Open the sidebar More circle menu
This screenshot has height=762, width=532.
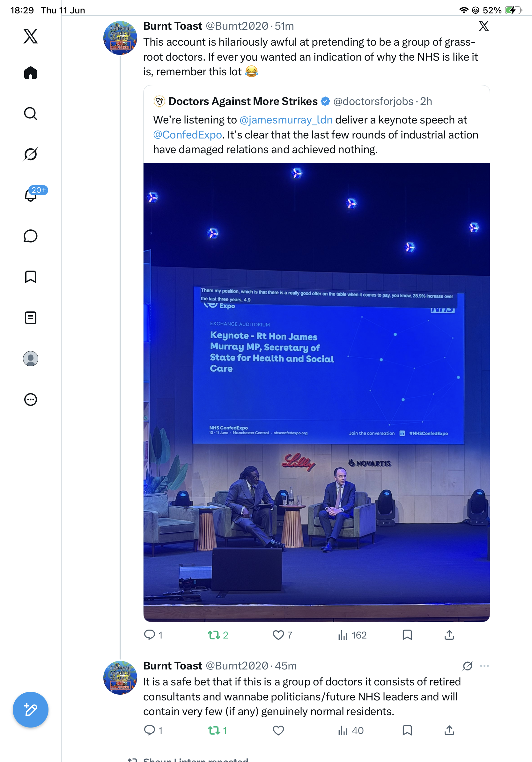(31, 399)
